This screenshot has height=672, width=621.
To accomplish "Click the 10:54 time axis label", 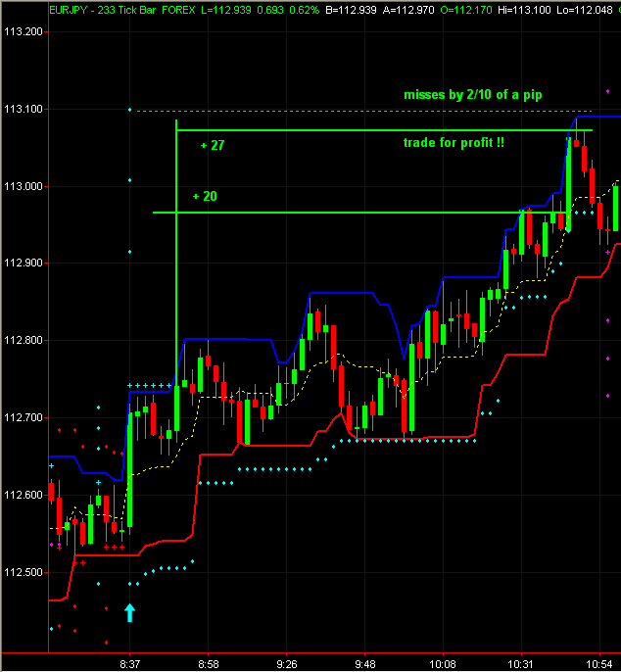I will pos(599,664).
